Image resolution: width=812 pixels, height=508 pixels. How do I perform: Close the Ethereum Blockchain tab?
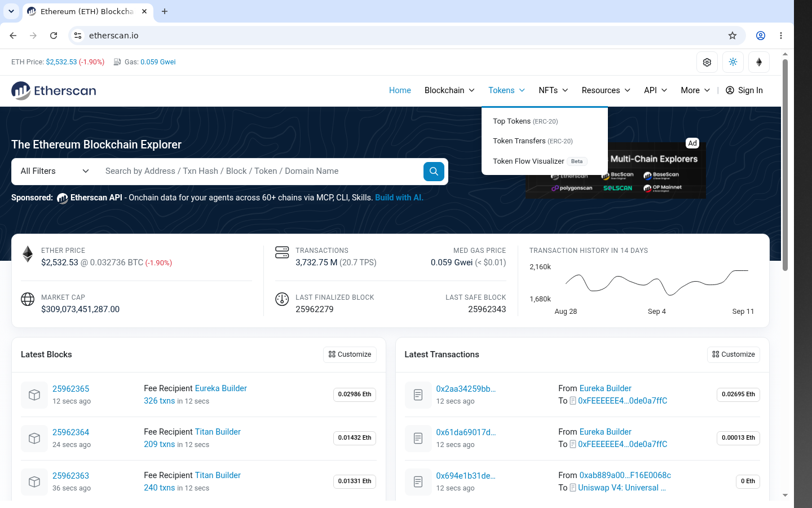pos(144,11)
